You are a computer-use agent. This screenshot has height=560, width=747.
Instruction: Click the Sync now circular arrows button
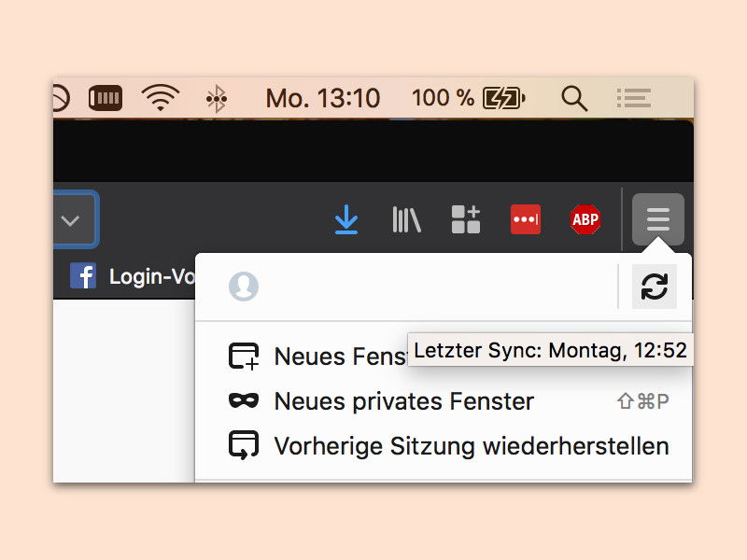[x=655, y=287]
